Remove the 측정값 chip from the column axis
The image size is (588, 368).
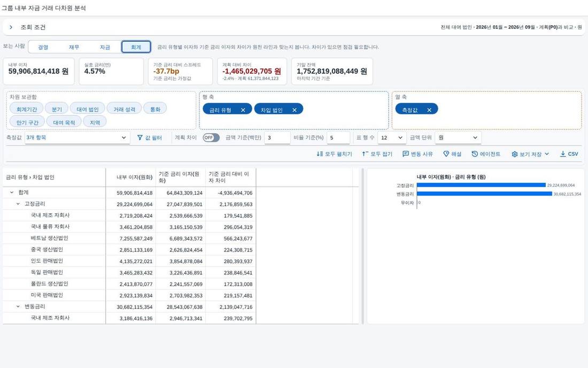[x=429, y=110]
